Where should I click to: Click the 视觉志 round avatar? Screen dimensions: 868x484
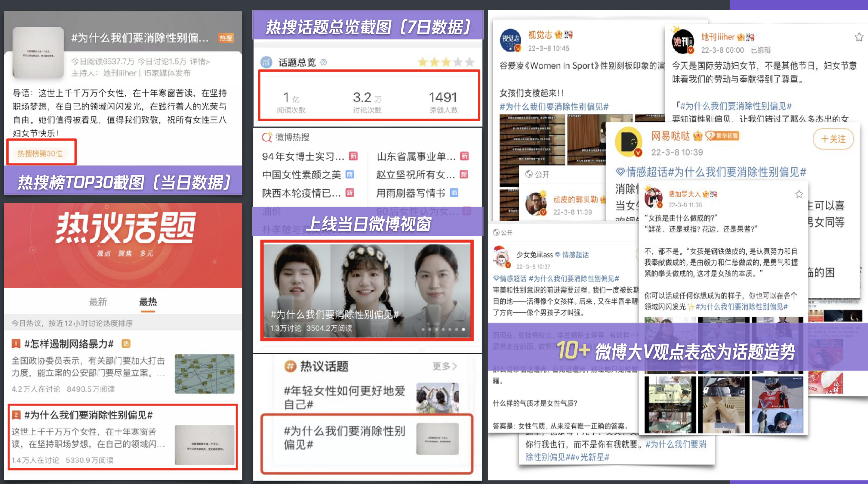point(510,40)
